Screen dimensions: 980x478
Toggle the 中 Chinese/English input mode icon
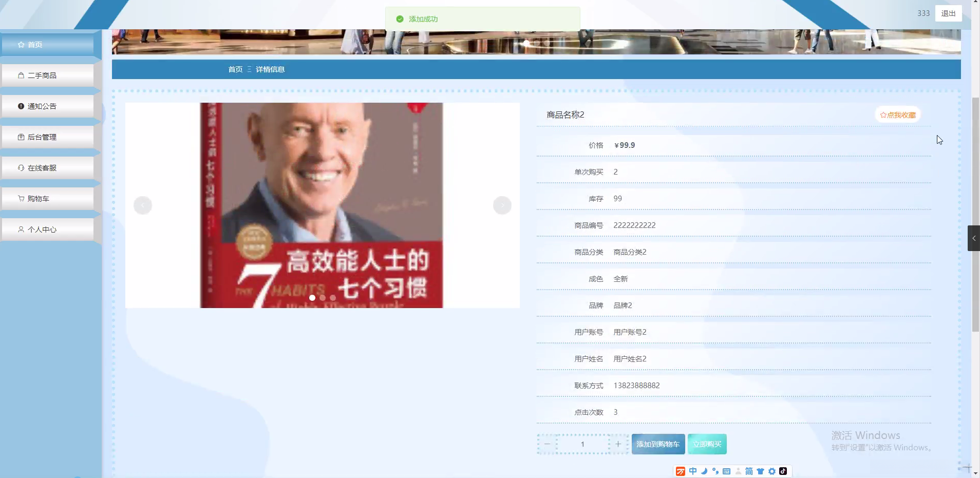[x=693, y=471]
